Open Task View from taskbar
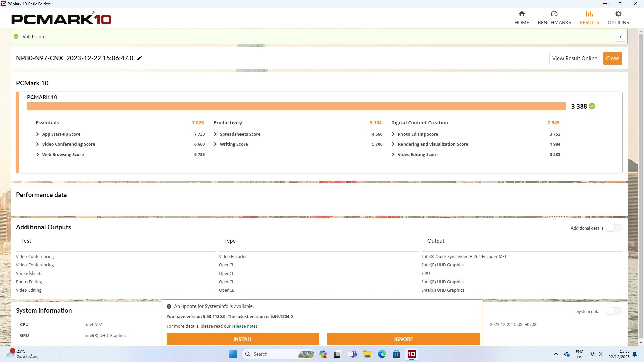This screenshot has height=362, width=644. click(x=337, y=354)
